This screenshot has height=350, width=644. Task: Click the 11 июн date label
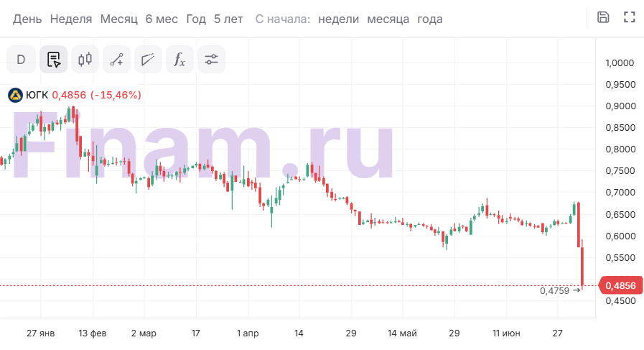click(506, 333)
